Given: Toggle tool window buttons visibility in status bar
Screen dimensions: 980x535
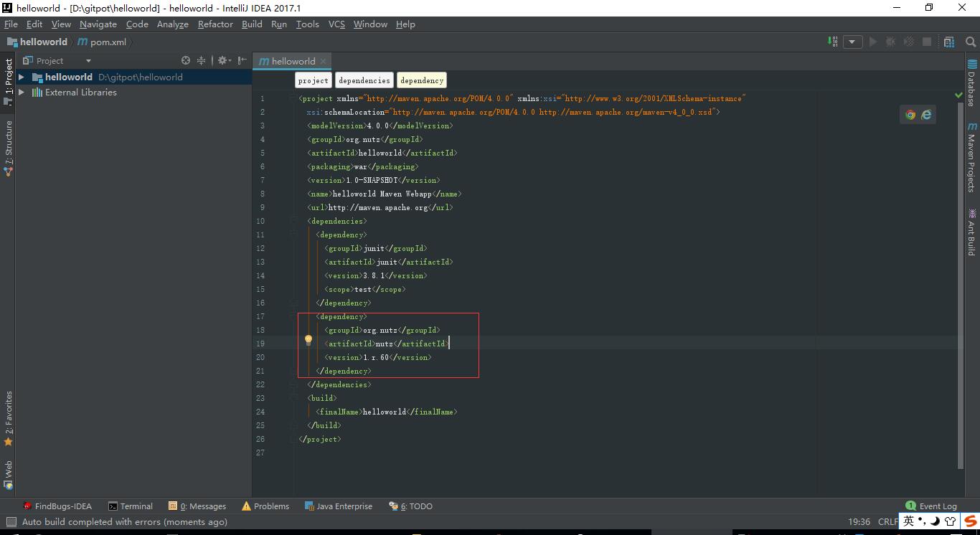Looking at the screenshot, I should [x=10, y=522].
